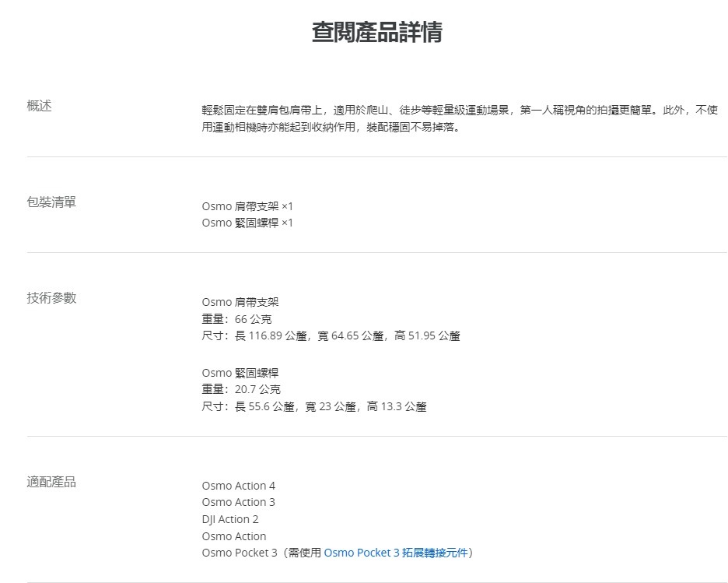
Task: Click the unnumbered Osmo Action compatible product entry
Action: click(234, 536)
